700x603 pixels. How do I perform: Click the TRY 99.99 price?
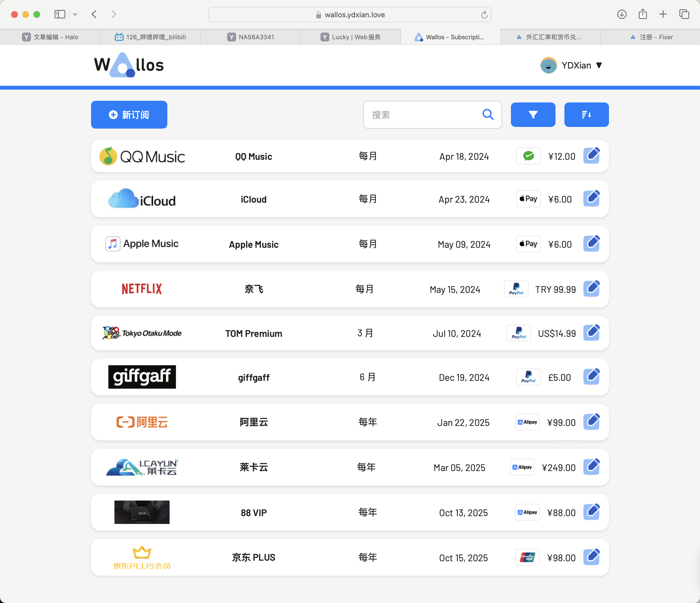pos(555,290)
